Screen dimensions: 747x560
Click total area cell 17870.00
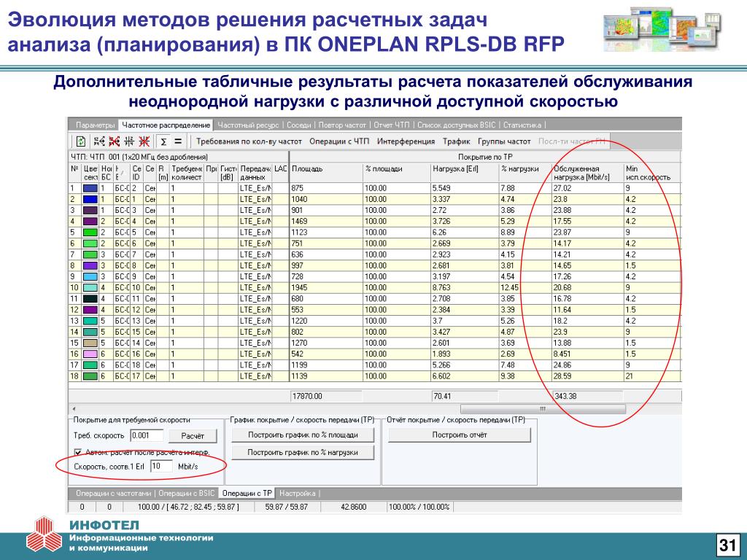326,396
